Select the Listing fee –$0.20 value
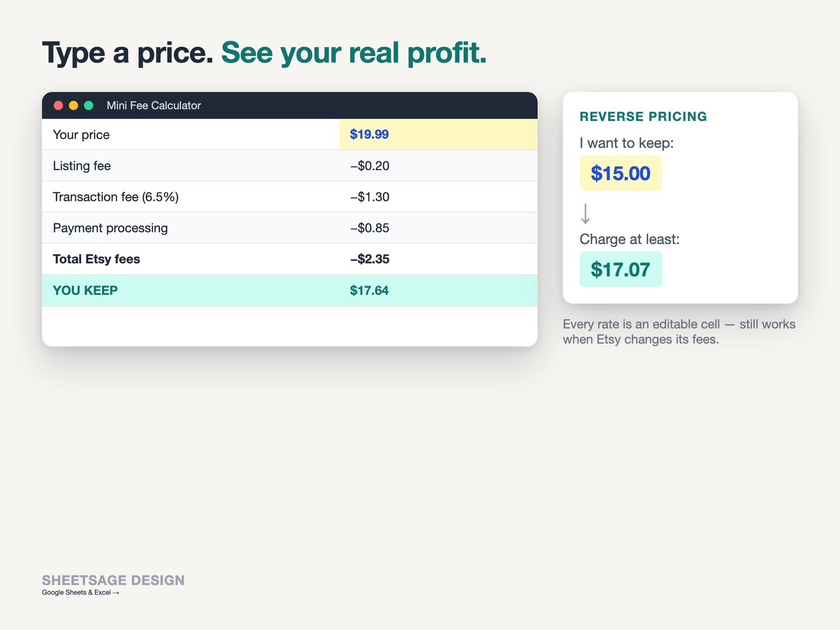 [370, 166]
